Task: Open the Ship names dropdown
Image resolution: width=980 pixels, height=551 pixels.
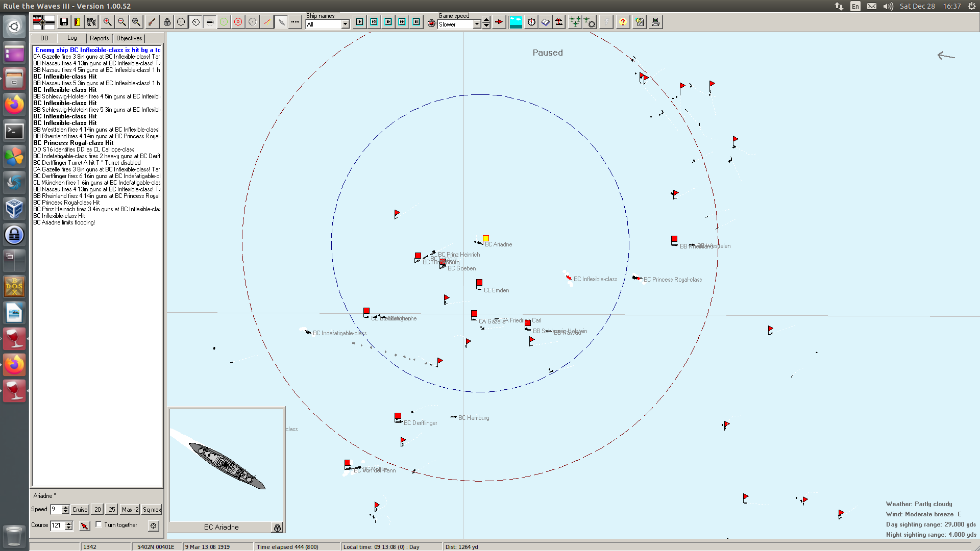Action: coord(345,24)
